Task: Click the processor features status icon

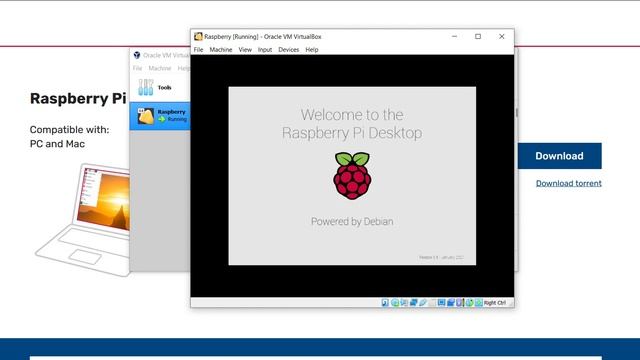Action: (459, 302)
